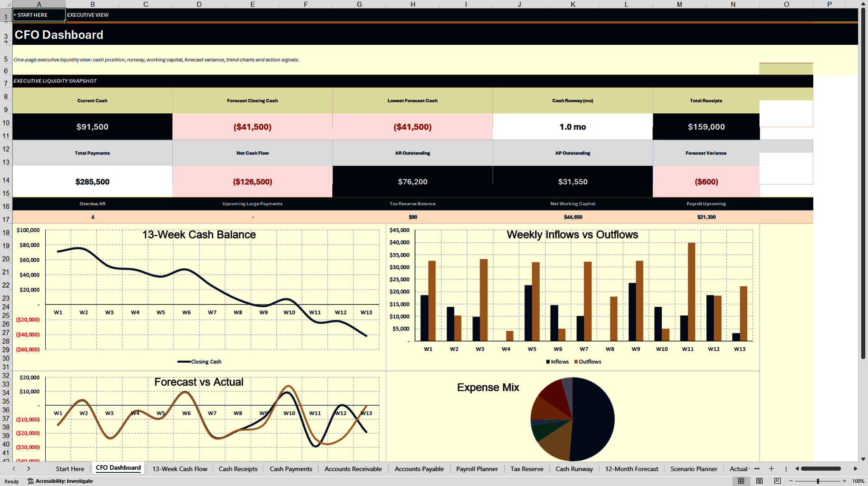Click the EXECUTIVE VIEW label in row 1
The width and height of the screenshot is (868, 486).
click(88, 15)
